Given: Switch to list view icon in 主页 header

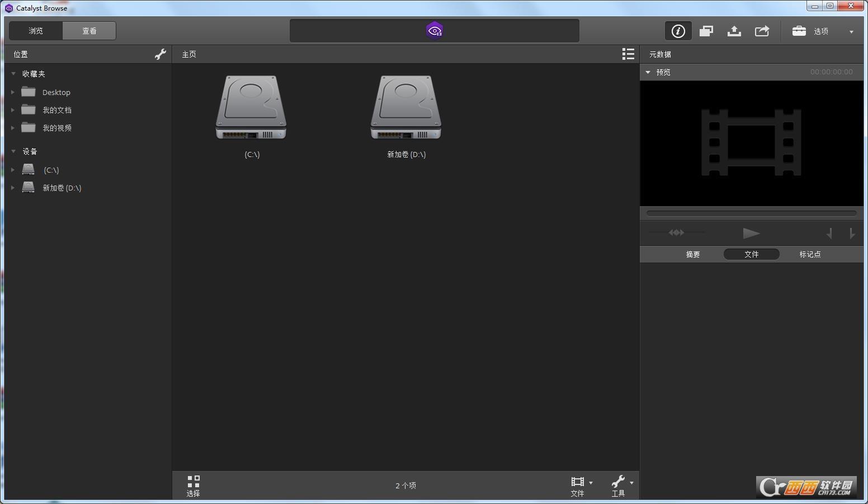Looking at the screenshot, I should [x=628, y=54].
